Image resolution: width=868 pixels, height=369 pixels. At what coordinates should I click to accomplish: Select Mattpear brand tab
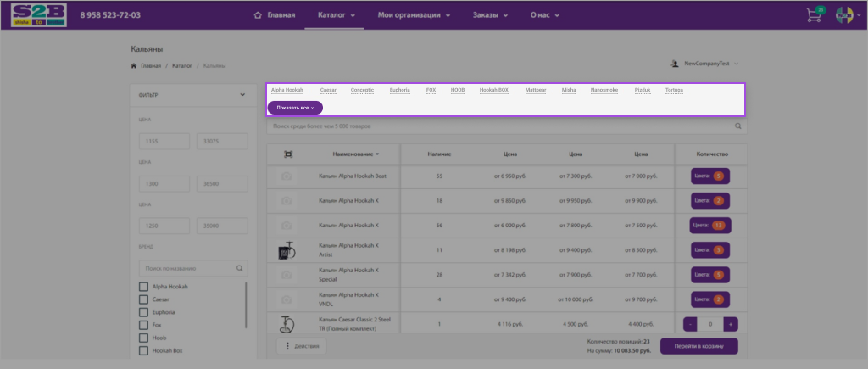click(536, 90)
